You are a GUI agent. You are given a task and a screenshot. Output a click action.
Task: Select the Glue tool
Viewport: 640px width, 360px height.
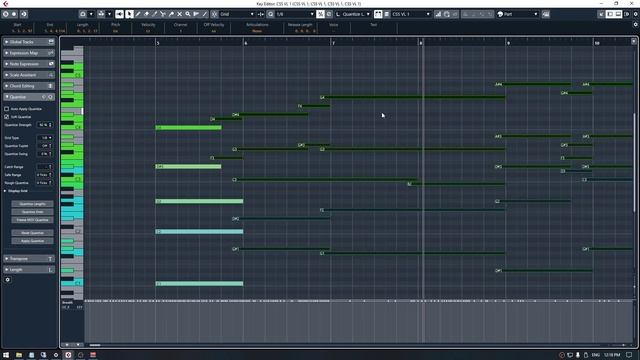pyautogui.click(x=171, y=14)
